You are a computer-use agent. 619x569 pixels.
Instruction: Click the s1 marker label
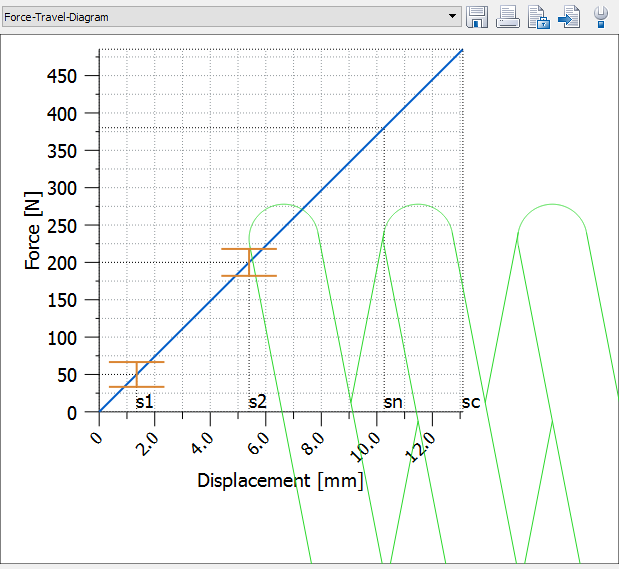(144, 402)
